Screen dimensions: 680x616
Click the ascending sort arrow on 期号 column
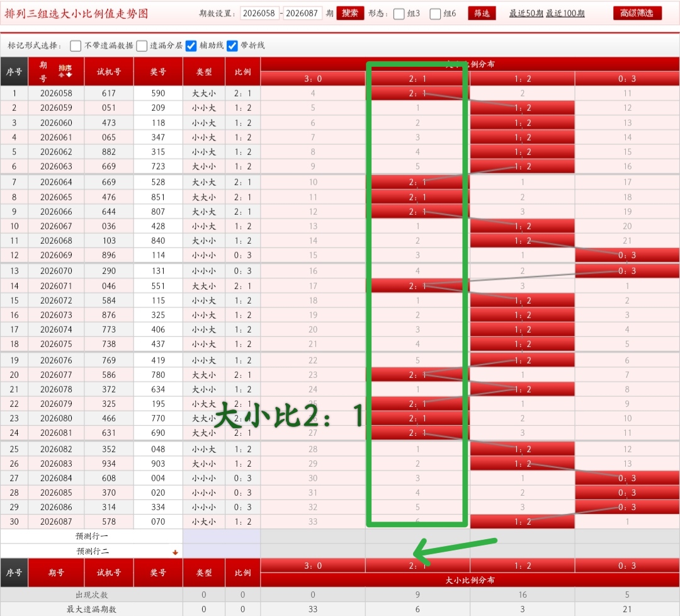(61, 75)
